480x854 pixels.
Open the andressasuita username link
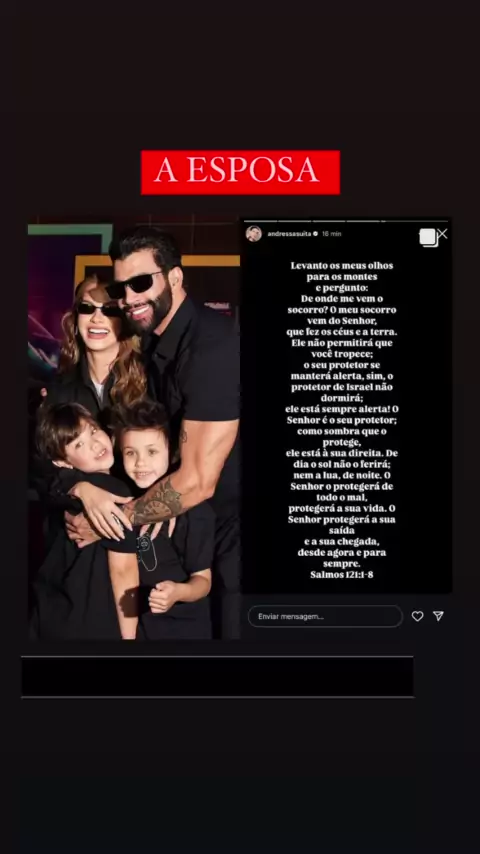coord(289,234)
